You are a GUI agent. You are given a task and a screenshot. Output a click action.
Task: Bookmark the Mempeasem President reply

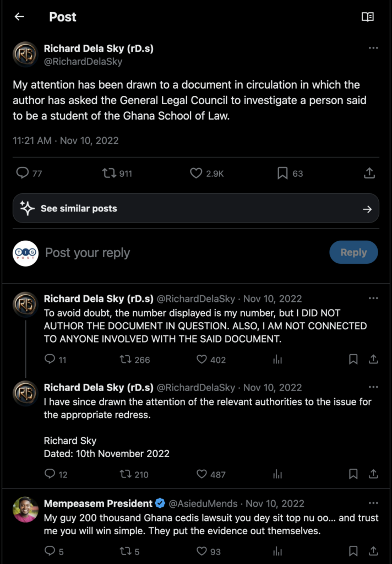point(353,551)
